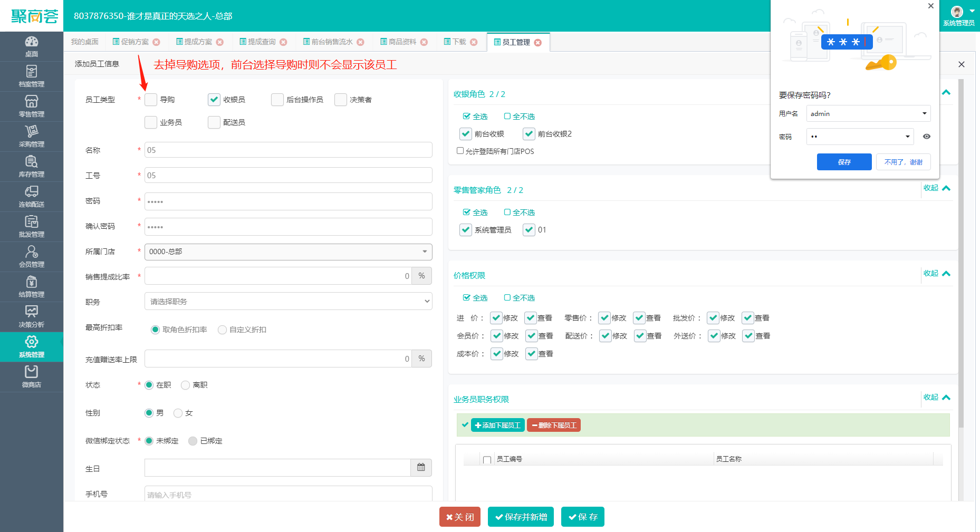
Task: Open the saved password dropdown
Action: pyautogui.click(x=907, y=137)
